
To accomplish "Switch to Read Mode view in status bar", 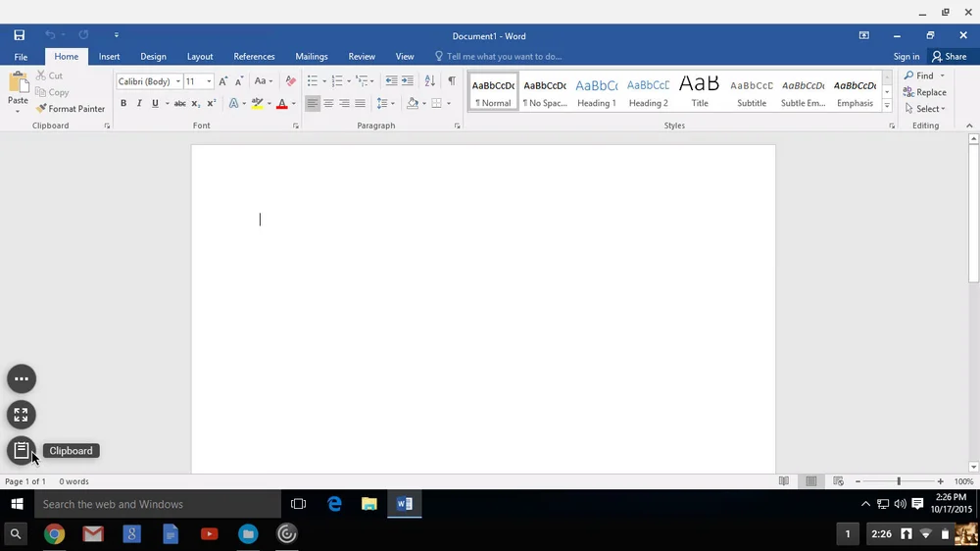I will pyautogui.click(x=784, y=481).
